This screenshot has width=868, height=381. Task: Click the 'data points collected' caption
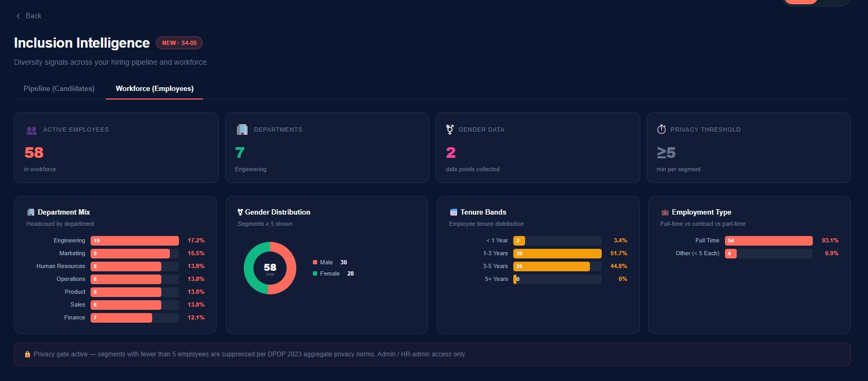[473, 169]
